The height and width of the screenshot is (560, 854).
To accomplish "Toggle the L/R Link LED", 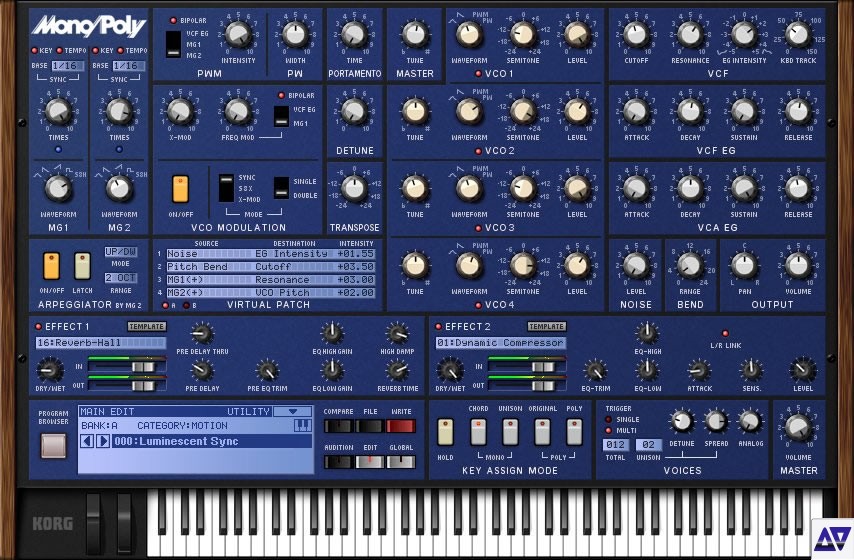I will click(725, 333).
